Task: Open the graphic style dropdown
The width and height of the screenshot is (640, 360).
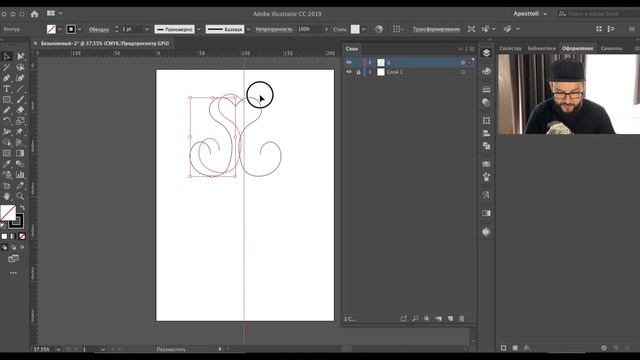Action: (364, 29)
